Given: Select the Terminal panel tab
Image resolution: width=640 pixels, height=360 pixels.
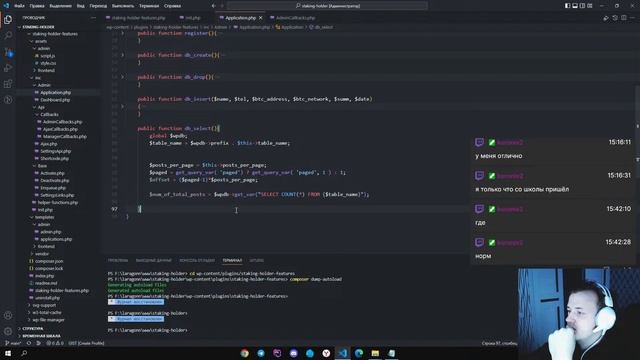Looking at the screenshot, I should pos(232,260).
